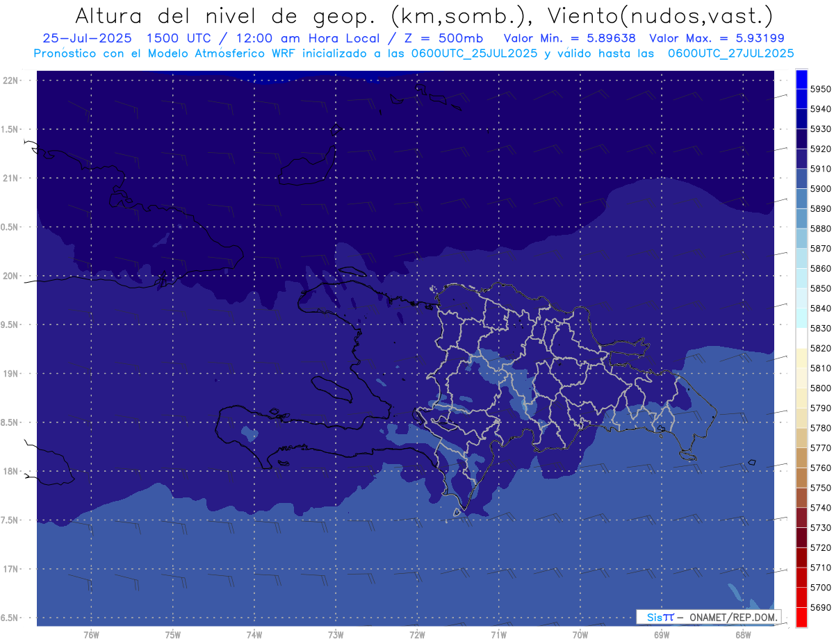Click the '5950' color bar label

point(820,89)
